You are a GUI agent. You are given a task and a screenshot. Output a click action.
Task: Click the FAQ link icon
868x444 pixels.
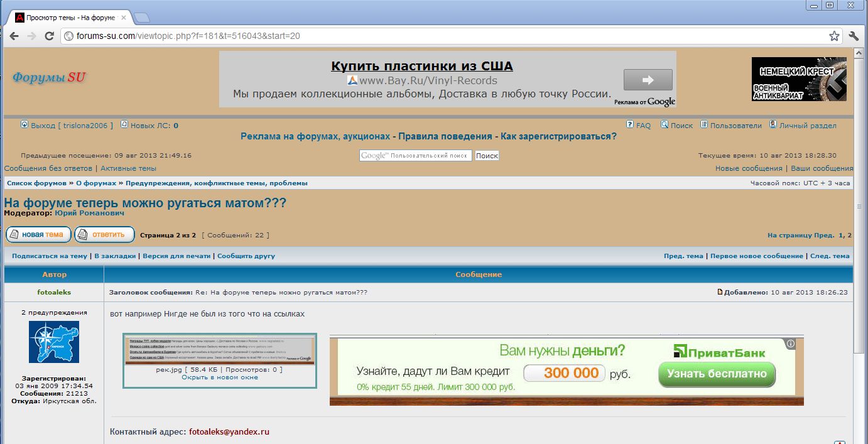coord(630,125)
